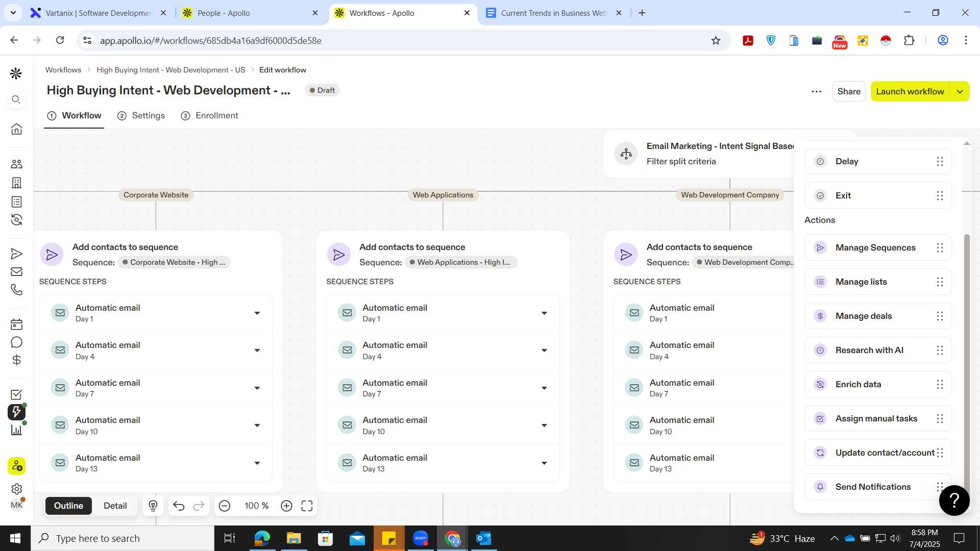Open Apollo home logo in sidebar
This screenshot has height=551, width=980.
click(16, 74)
